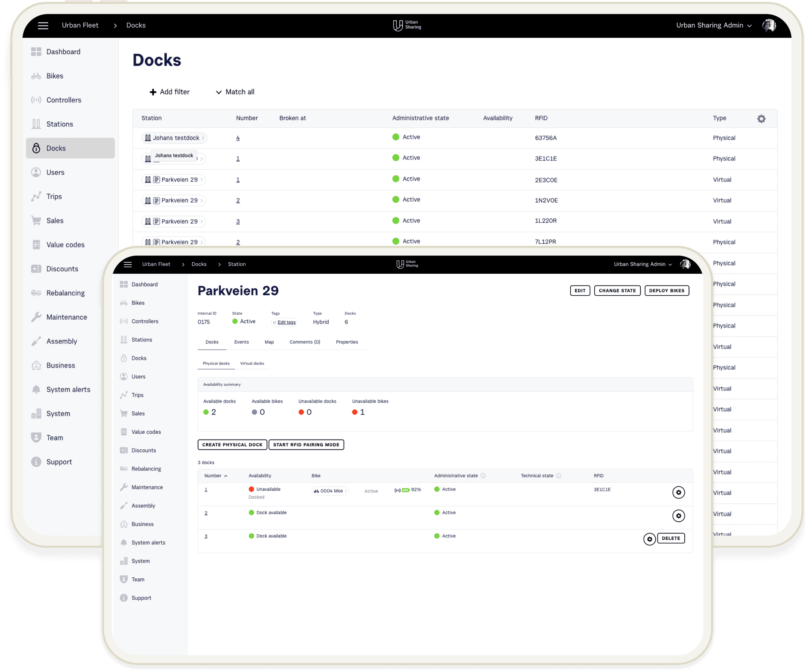Click Edit tags link
Image resolution: width=805 pixels, height=672 pixels.
(287, 322)
